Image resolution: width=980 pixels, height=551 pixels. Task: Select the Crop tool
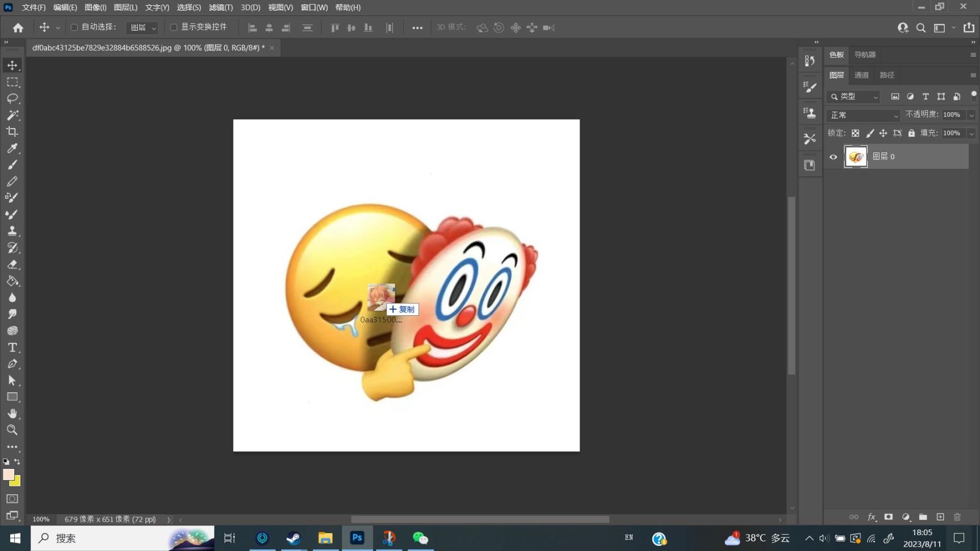click(x=12, y=132)
